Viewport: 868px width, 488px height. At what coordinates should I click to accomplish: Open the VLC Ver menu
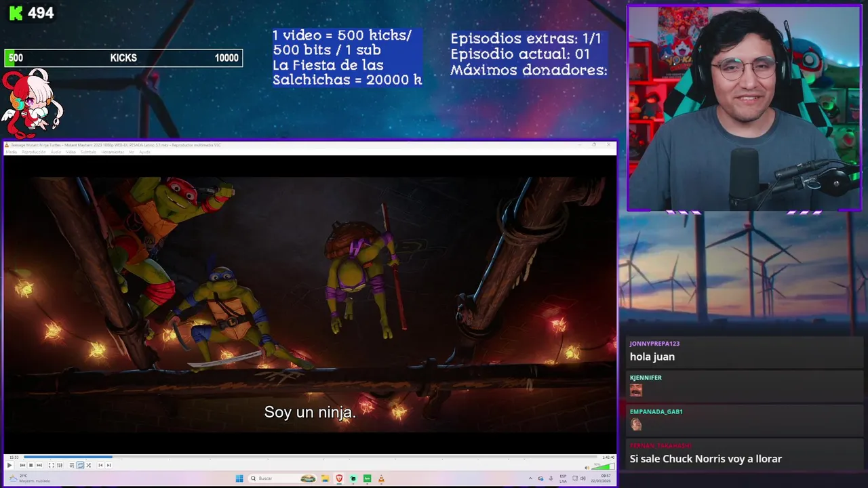click(x=131, y=152)
